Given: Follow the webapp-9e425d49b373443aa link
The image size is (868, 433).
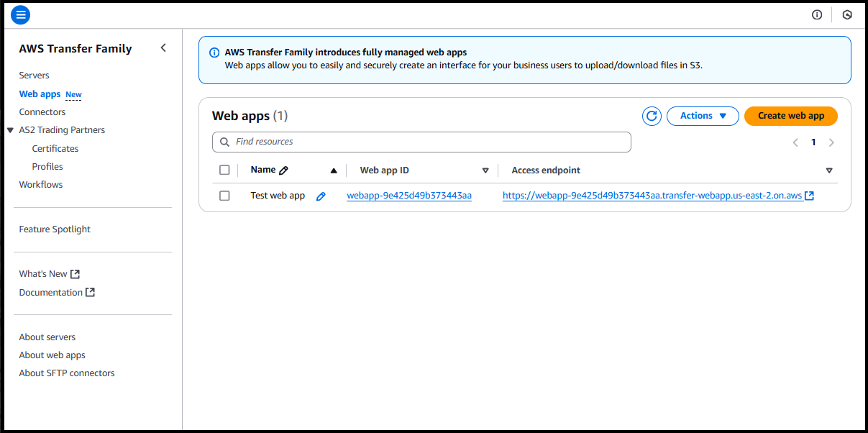Looking at the screenshot, I should [409, 195].
